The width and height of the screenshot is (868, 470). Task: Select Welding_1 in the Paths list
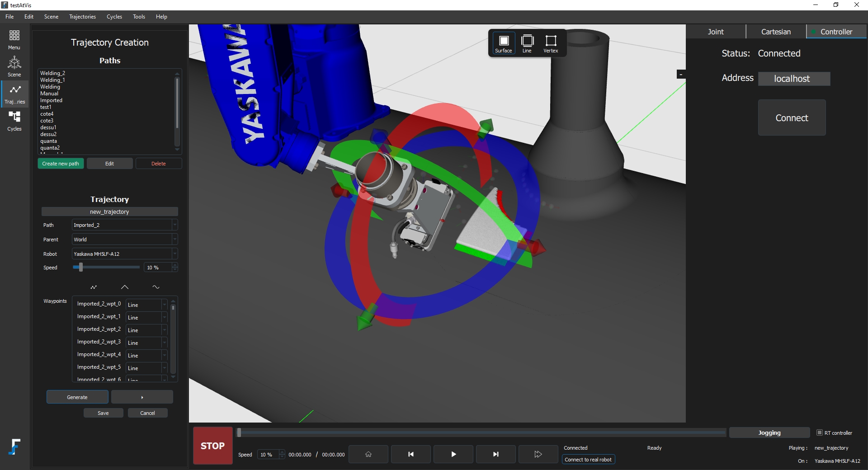[52, 80]
